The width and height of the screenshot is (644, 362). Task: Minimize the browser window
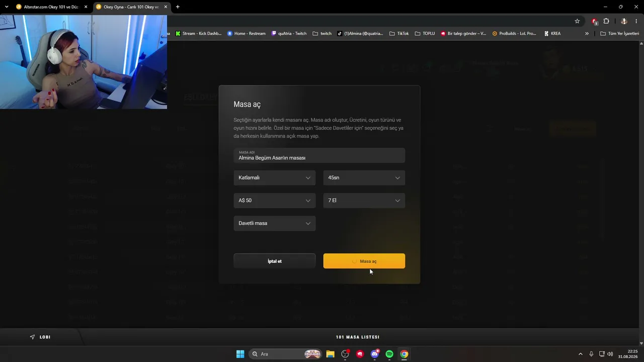point(606,7)
